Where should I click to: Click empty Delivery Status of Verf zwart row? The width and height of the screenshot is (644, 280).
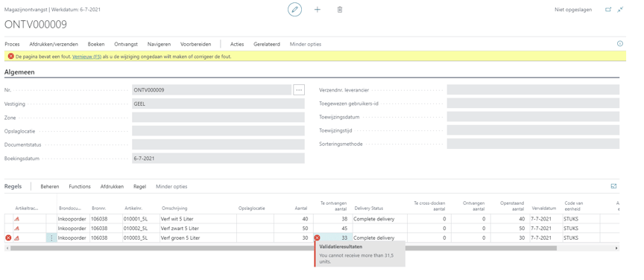pyautogui.click(x=379, y=229)
